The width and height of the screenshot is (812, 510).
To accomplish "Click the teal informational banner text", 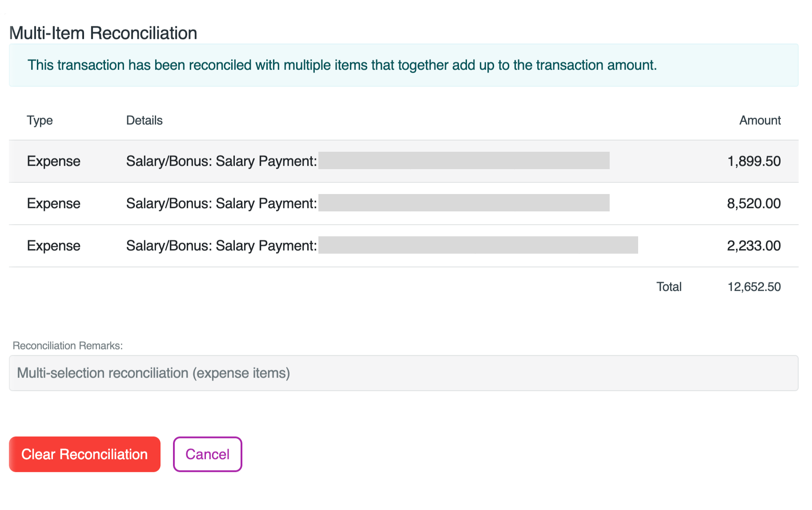I will 342,65.
